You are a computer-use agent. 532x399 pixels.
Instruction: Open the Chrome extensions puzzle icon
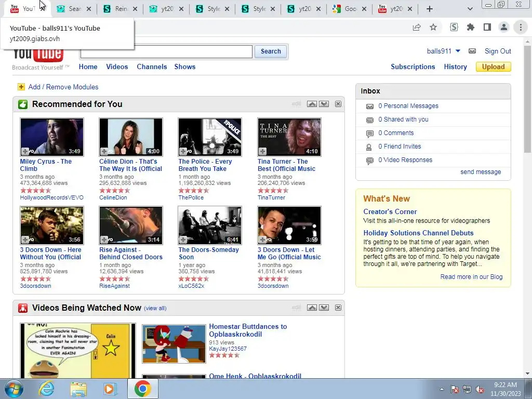point(471,27)
